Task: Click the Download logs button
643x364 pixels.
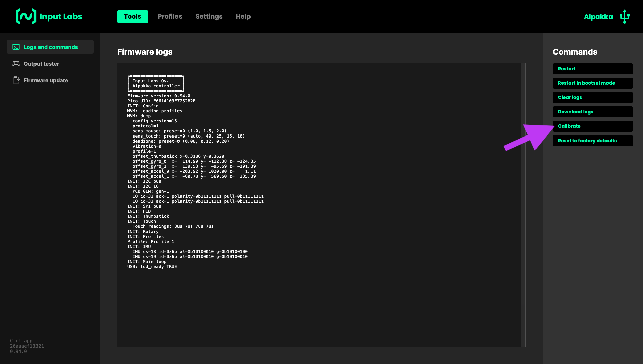Action: pyautogui.click(x=592, y=112)
